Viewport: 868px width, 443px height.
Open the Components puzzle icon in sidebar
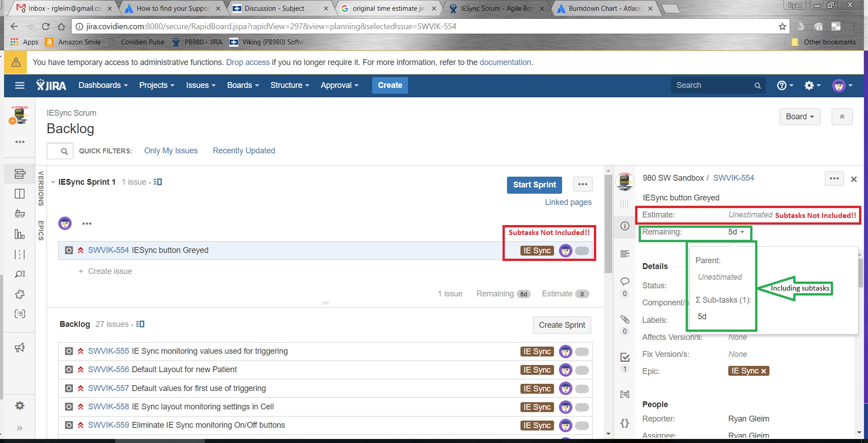click(x=20, y=294)
